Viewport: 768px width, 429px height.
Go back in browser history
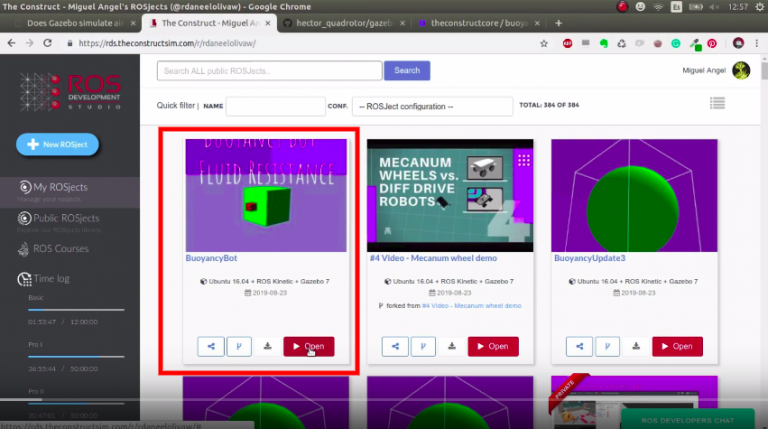pos(11,43)
